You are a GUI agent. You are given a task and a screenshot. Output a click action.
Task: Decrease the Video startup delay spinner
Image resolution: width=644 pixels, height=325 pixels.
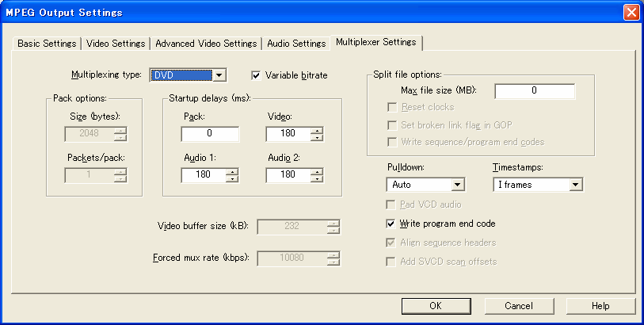coord(317,137)
